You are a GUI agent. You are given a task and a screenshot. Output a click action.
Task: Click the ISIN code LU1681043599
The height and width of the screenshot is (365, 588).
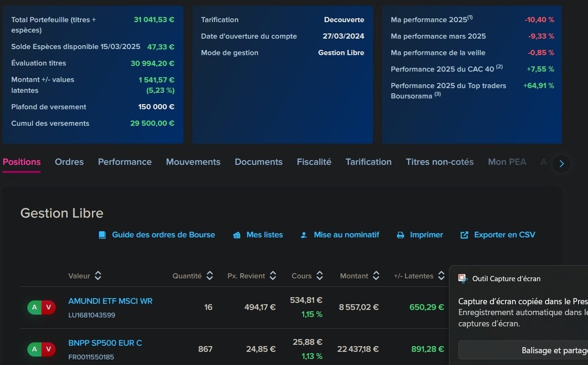tap(92, 315)
